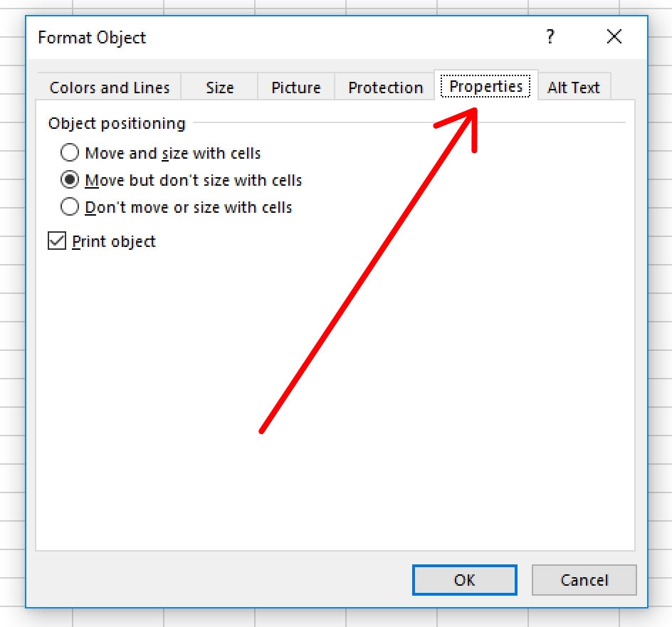Pick the Don't move or size with cells radio button
Image resolution: width=672 pixels, height=627 pixels.
tap(70, 207)
